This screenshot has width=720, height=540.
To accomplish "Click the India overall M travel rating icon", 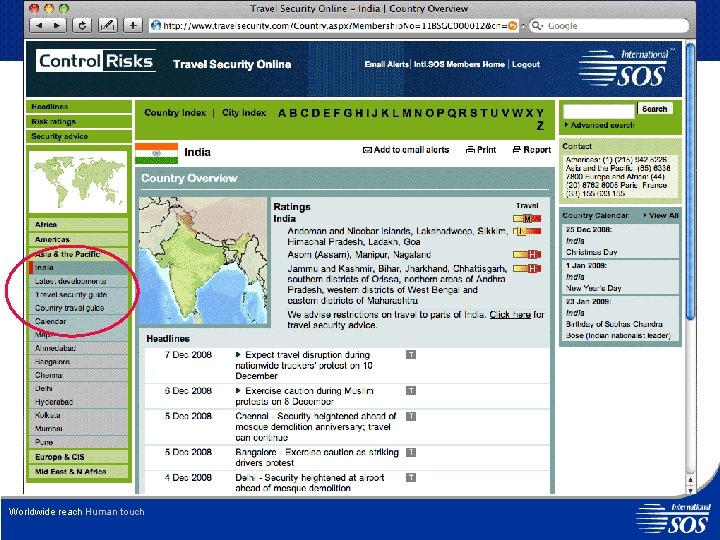I will (x=527, y=219).
